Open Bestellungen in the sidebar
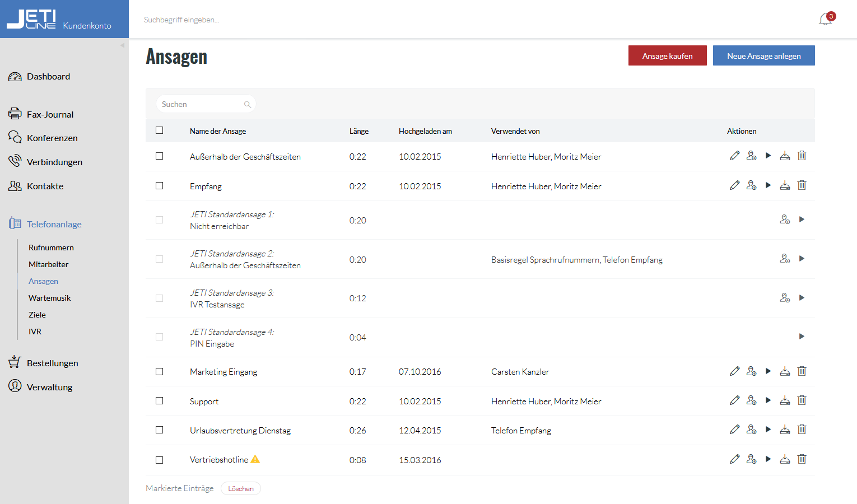This screenshot has width=857, height=504. point(43,363)
